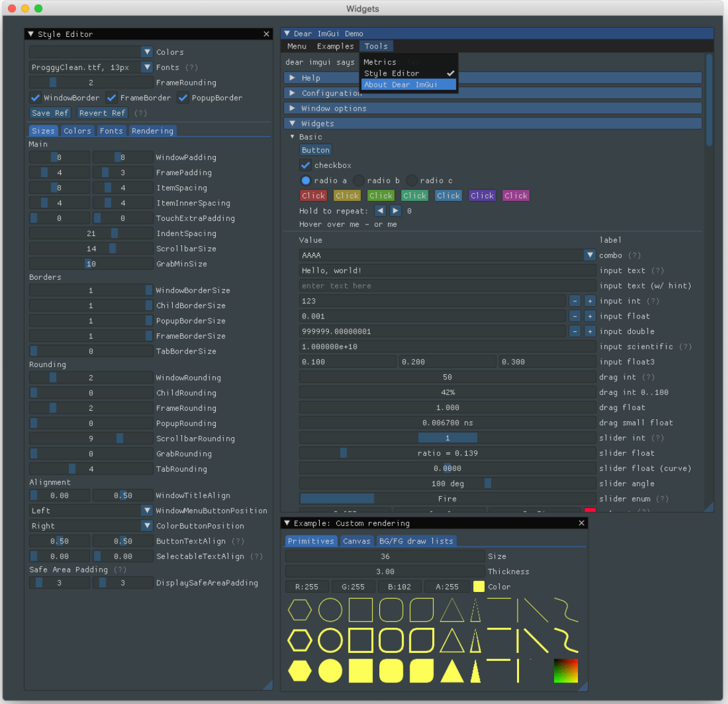Open the Fonts selector dropdown
Viewport: 728px width, 704px height.
coord(147,68)
